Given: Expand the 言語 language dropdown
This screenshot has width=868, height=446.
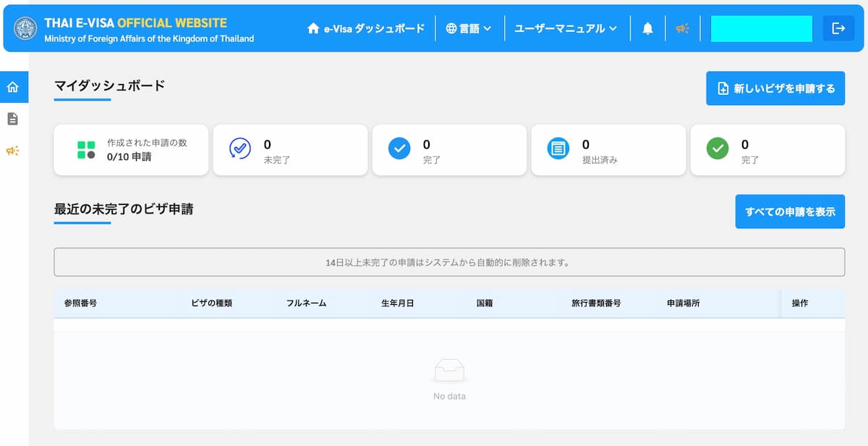Looking at the screenshot, I should click(469, 28).
